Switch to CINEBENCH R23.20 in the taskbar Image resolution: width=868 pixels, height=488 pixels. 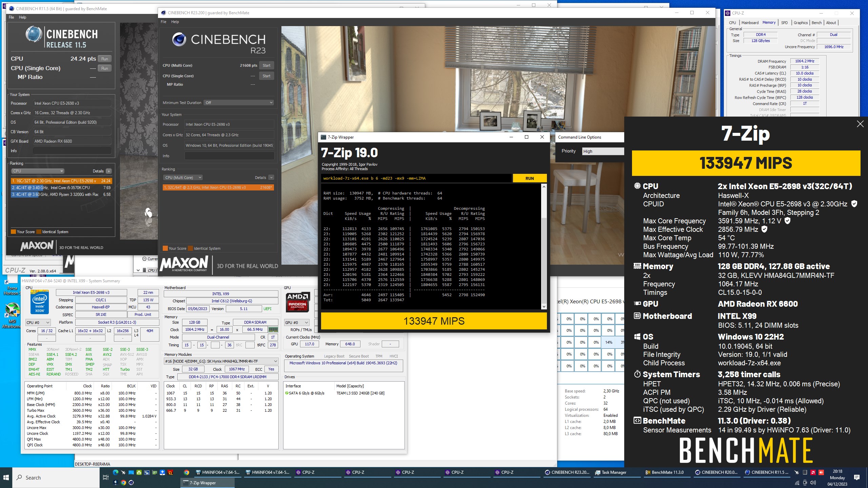tap(567, 472)
